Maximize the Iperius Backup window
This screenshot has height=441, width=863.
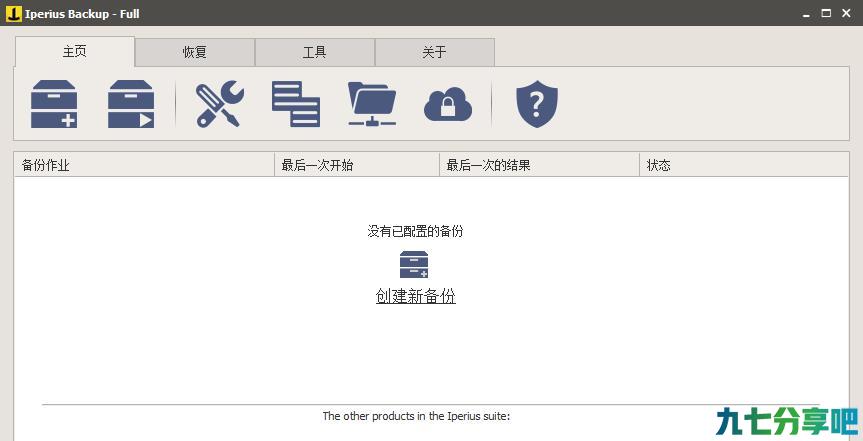tap(826, 14)
